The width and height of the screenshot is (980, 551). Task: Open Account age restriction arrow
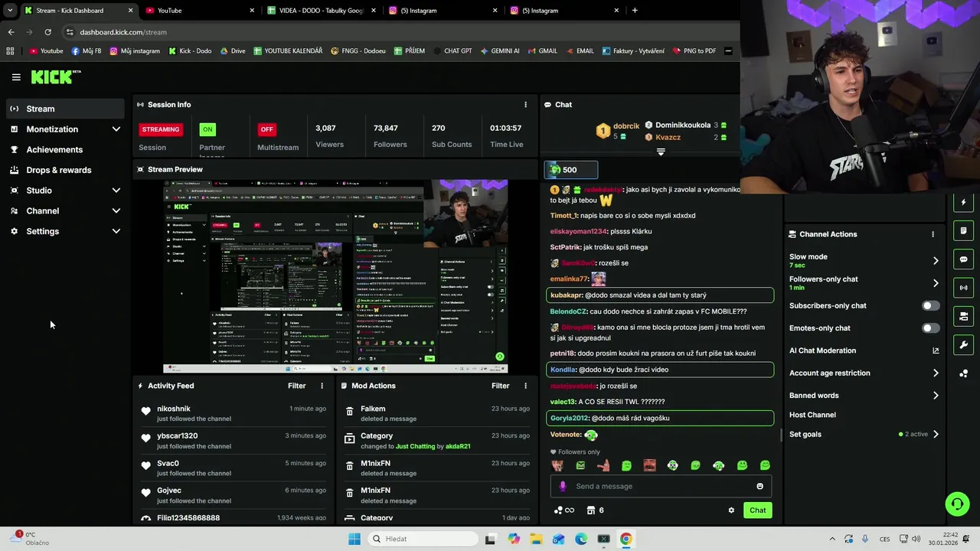pos(935,373)
